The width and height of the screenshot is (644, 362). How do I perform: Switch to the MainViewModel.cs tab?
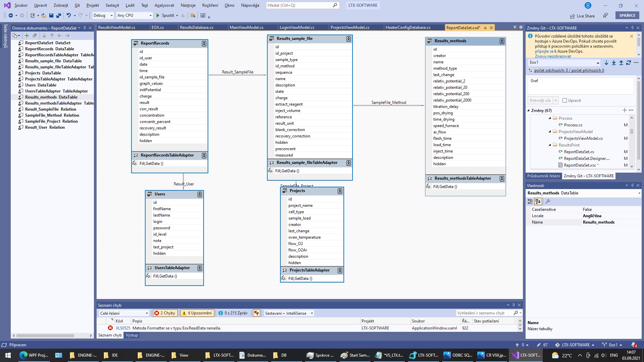pos(247,27)
